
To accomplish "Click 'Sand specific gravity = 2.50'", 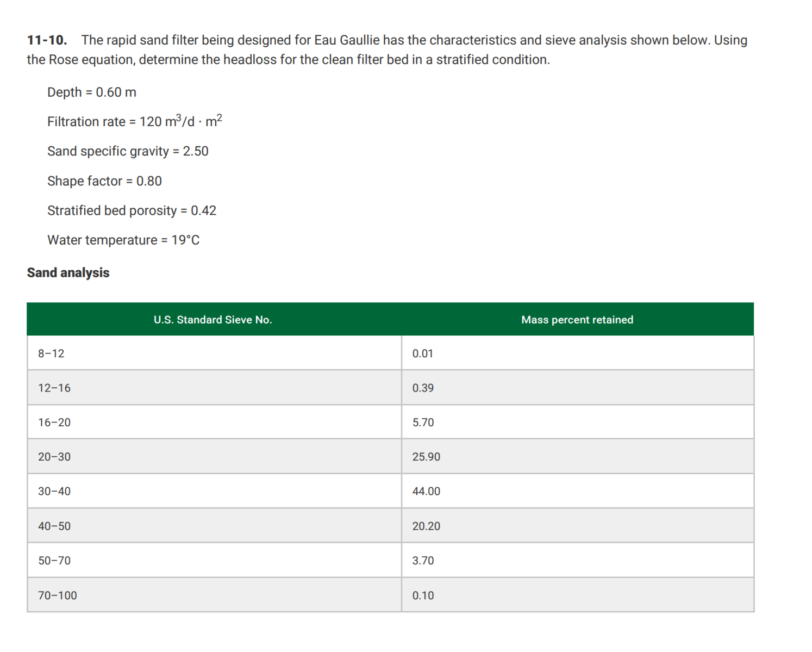I will pyautogui.click(x=128, y=151).
